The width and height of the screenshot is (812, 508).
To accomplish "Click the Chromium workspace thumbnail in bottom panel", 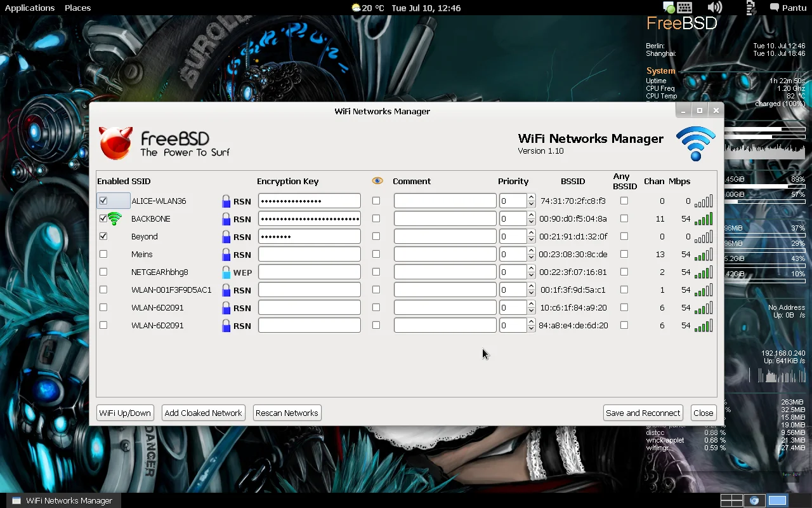I will 754,500.
